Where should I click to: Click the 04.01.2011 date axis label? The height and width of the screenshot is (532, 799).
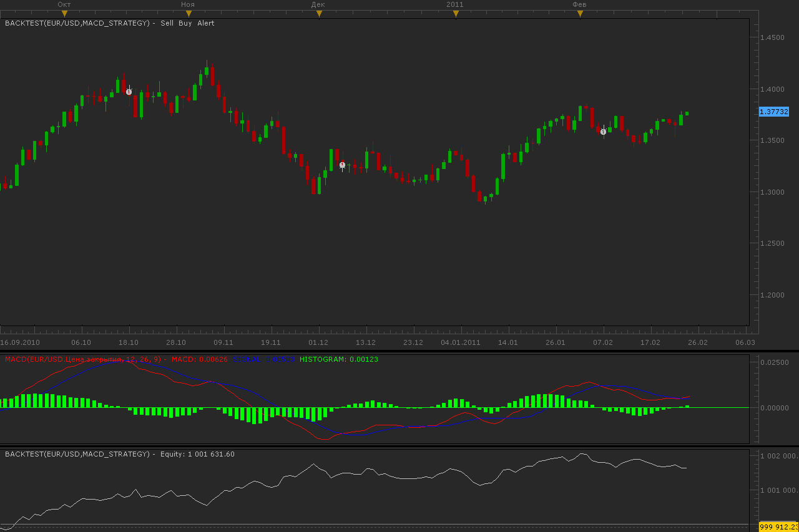click(461, 342)
